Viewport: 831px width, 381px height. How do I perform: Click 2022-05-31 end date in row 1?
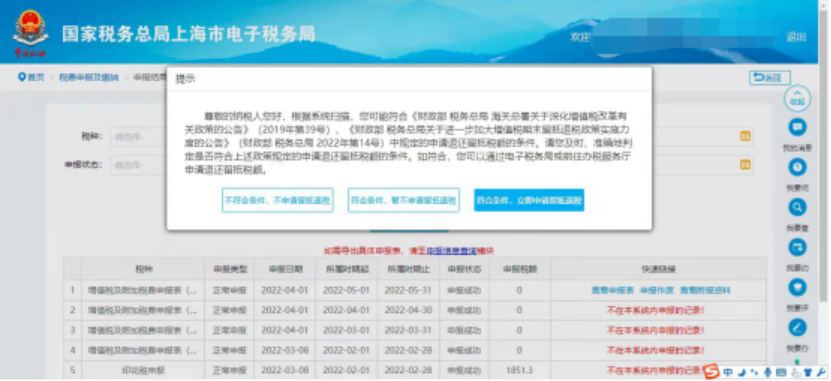click(409, 290)
